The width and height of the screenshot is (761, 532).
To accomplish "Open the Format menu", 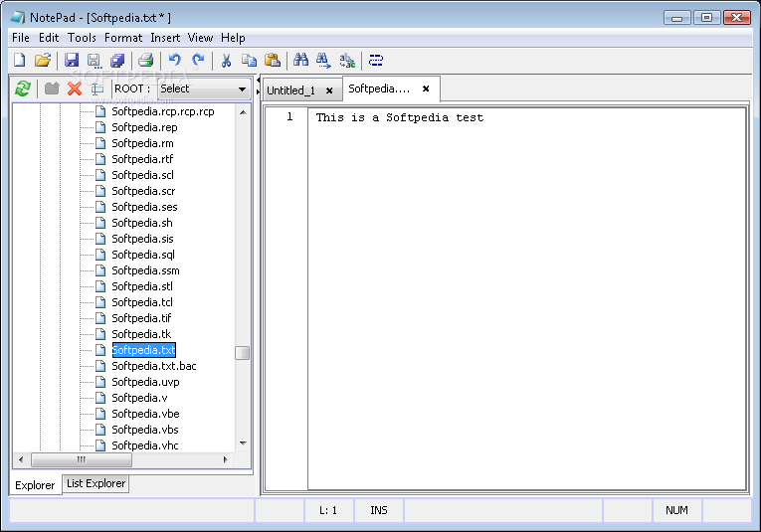I will 123,38.
